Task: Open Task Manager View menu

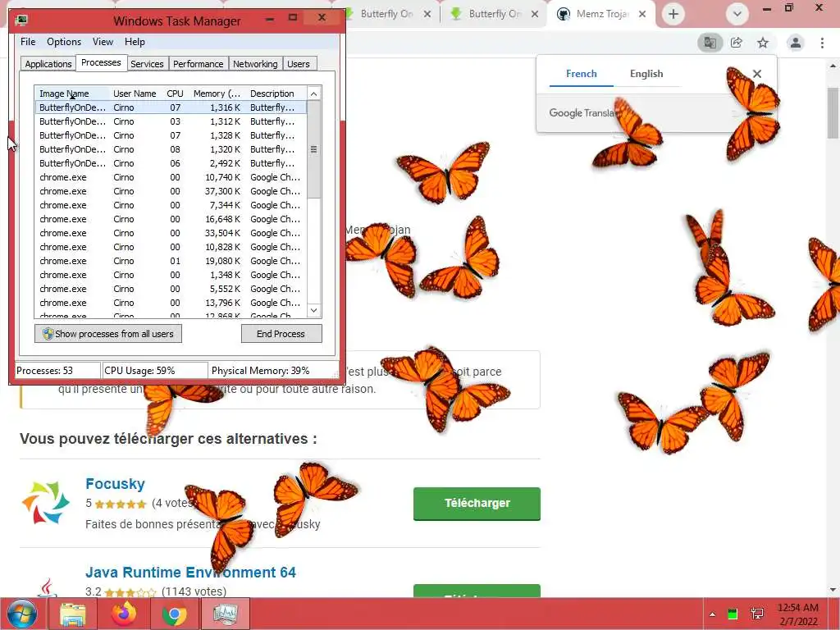Action: point(103,42)
